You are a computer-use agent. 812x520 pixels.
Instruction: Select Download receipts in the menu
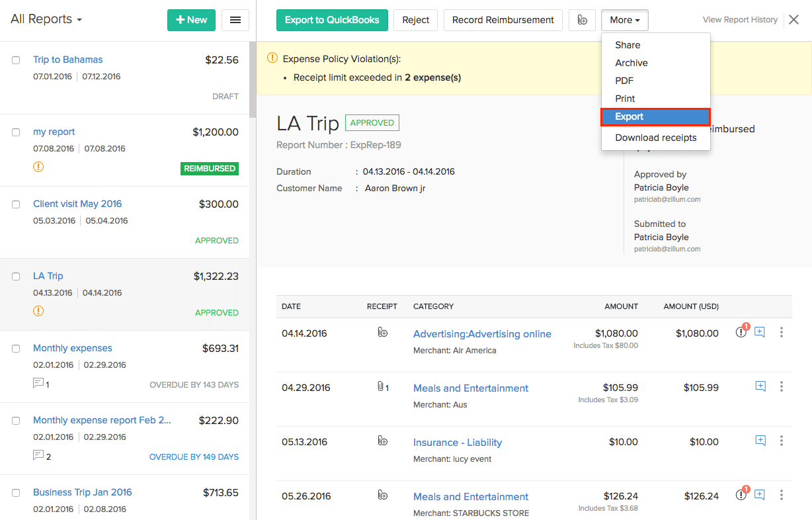tap(655, 138)
